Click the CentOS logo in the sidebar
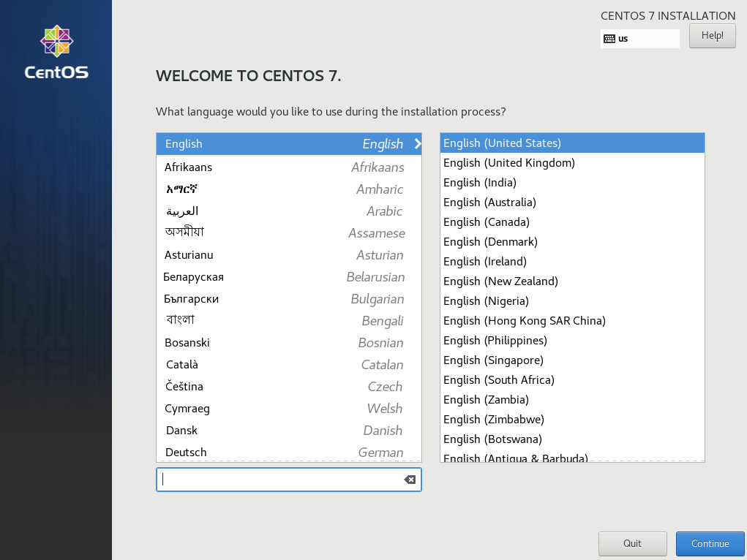The height and width of the screenshot is (560, 747). [56, 51]
